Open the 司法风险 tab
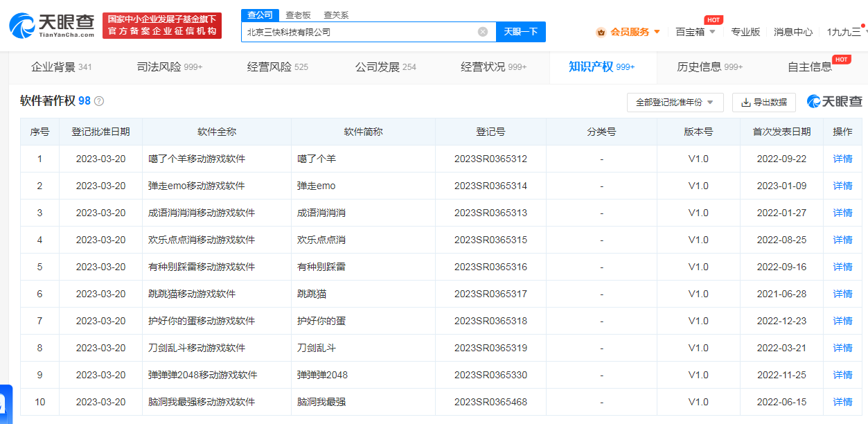Viewport: 868px width, 424px height. [170, 67]
